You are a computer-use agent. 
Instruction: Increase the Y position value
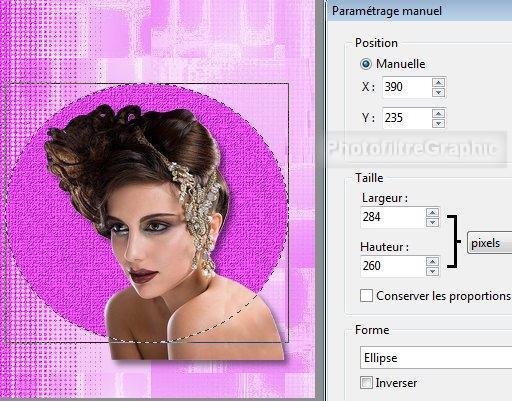(439, 113)
